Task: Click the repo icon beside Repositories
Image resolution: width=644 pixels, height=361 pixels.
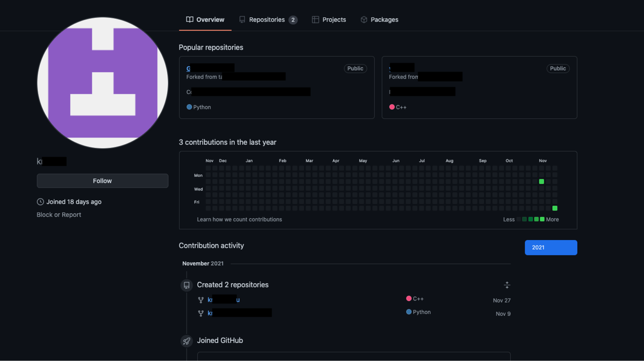Action: [x=242, y=20]
